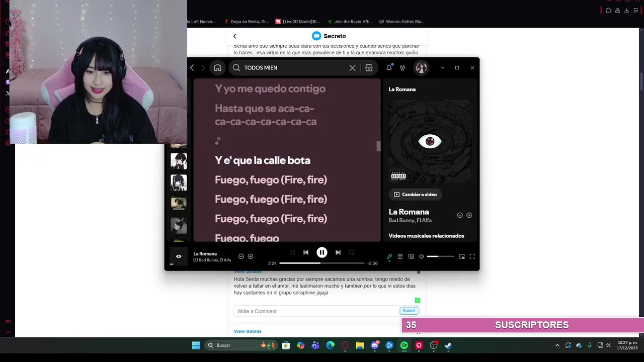The image size is (644, 362).
Task: Open File Explorer from the taskbar
Action: pyautogui.click(x=360, y=345)
